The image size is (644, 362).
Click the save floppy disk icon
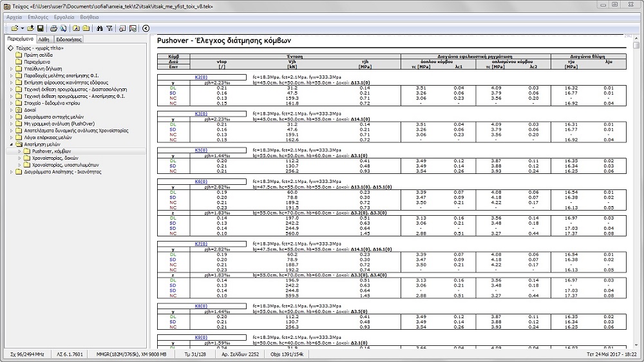(40, 28)
